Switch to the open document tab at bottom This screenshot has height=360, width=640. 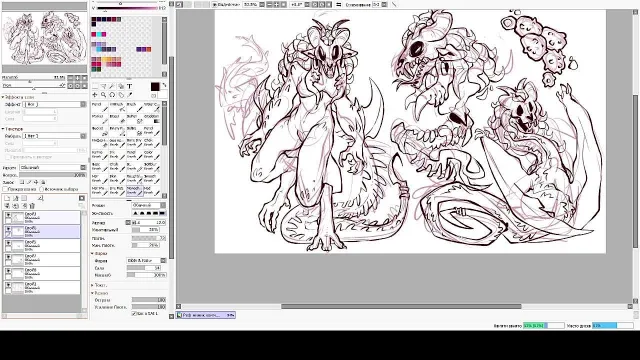click(x=206, y=315)
